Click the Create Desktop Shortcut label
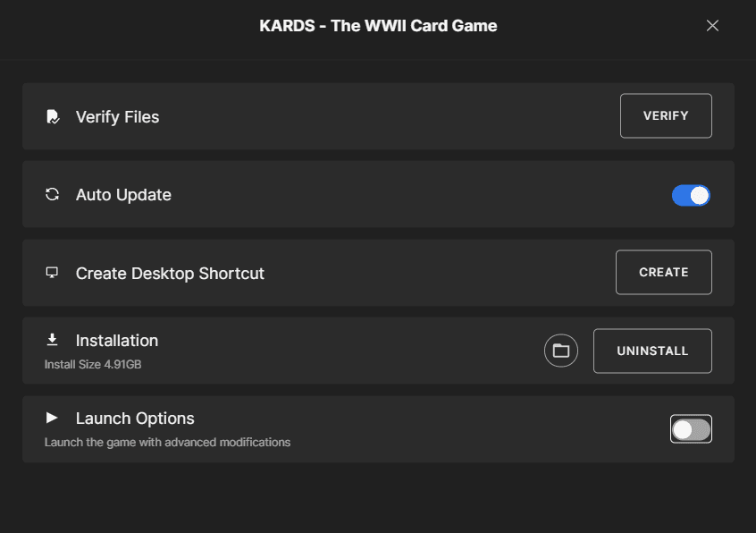This screenshot has width=756, height=533. coord(170,274)
